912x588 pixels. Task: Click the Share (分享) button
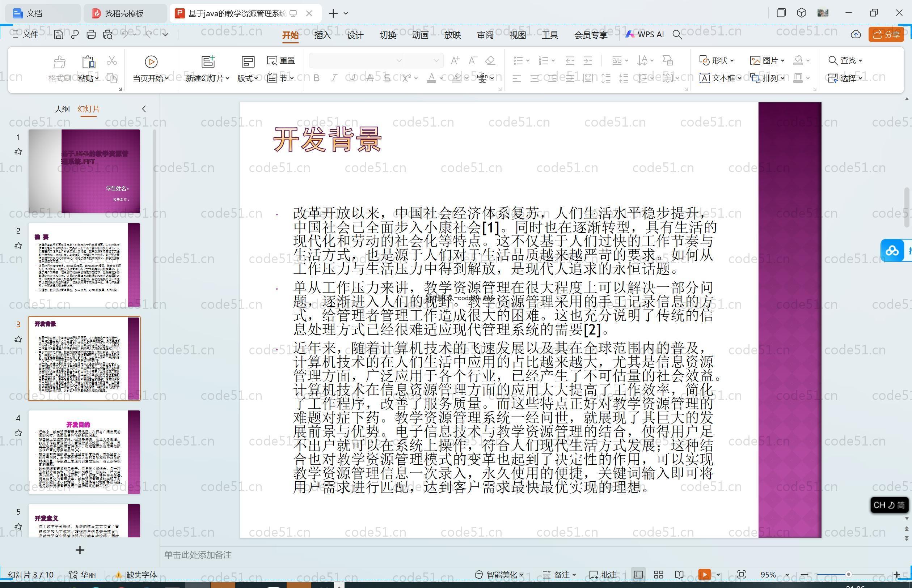[886, 34]
